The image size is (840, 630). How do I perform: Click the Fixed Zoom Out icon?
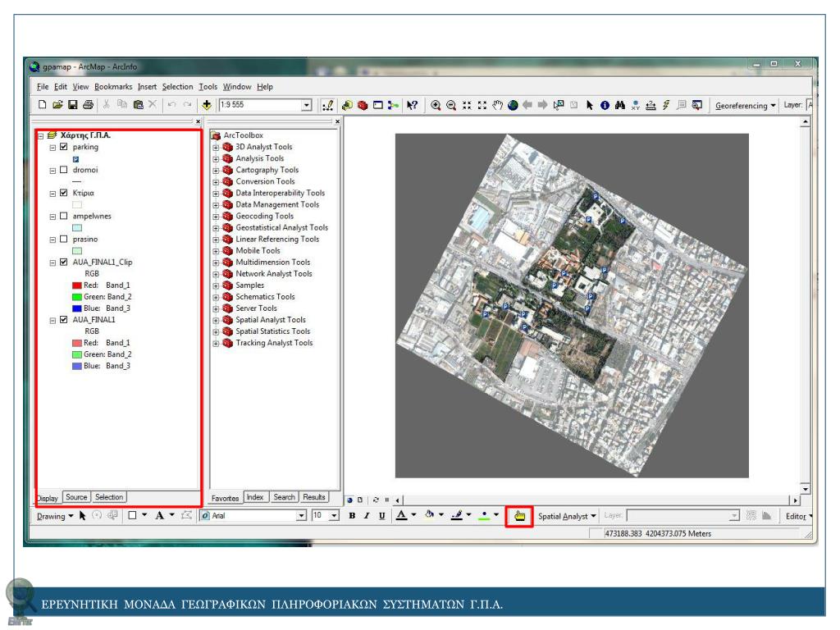[482, 106]
